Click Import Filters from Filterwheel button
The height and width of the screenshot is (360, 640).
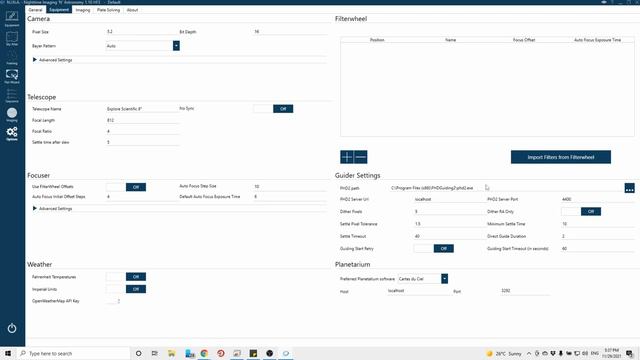point(561,157)
